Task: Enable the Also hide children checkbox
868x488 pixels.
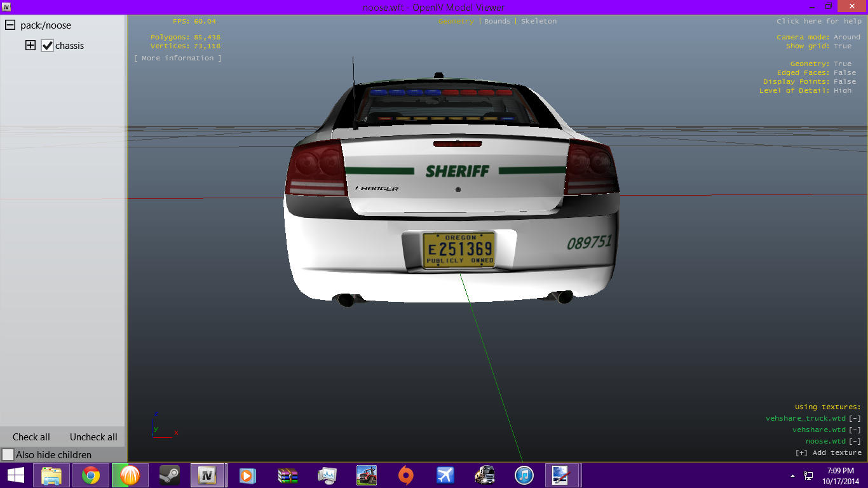Action: point(8,455)
